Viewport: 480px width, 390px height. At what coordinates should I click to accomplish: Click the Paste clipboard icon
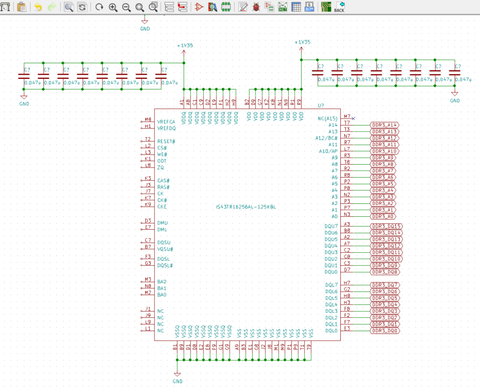point(22,6)
